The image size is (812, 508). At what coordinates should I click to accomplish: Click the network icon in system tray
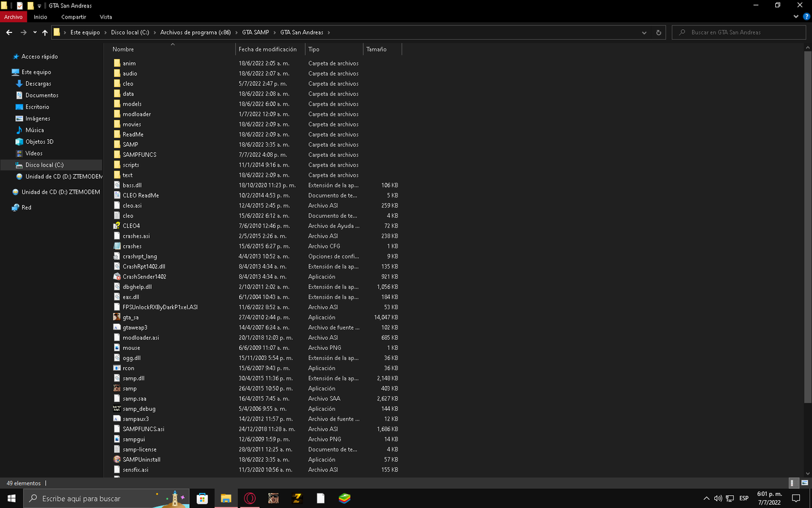(x=730, y=498)
